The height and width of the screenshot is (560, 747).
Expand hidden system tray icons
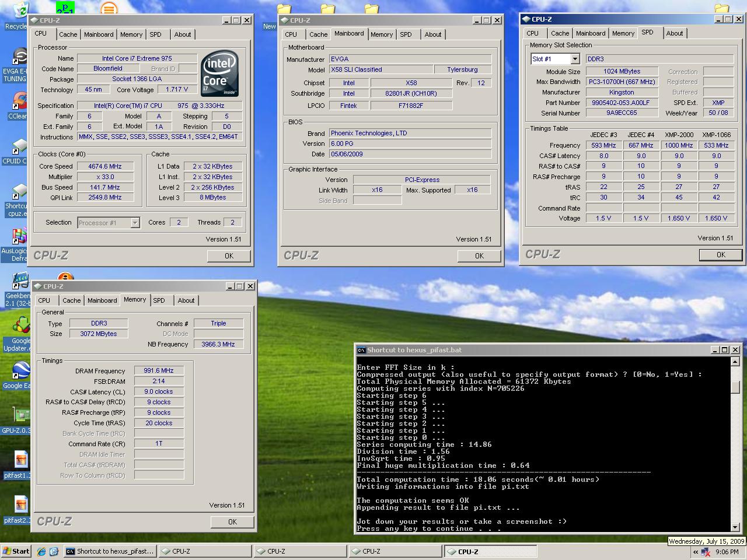pyautogui.click(x=695, y=552)
